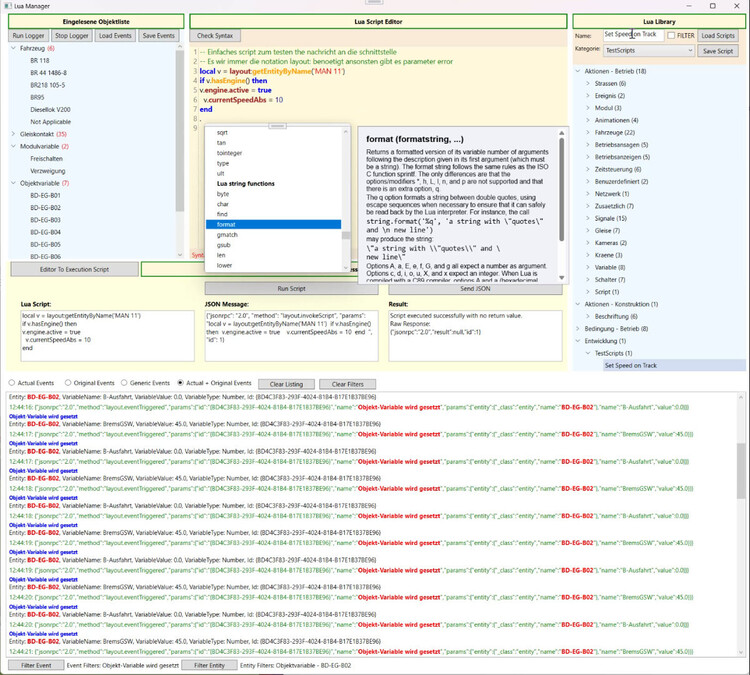Click the Clear Filters button
The height and width of the screenshot is (675, 750).
(348, 384)
